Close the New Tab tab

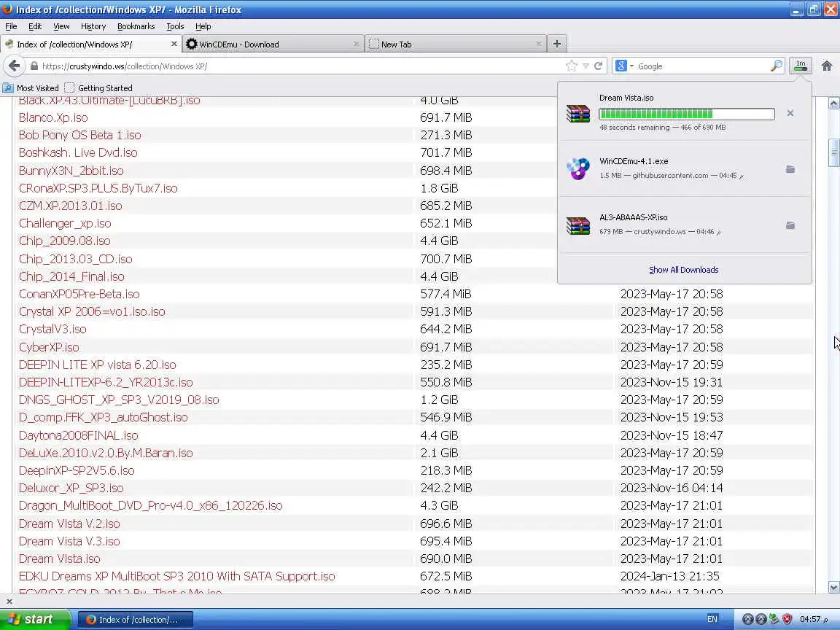(538, 44)
